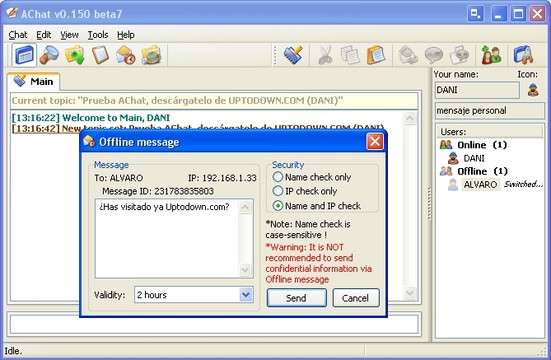Image resolution: width=551 pixels, height=360 pixels.
Task: Click the magnifying glass search icon
Action: pyautogui.click(x=49, y=55)
